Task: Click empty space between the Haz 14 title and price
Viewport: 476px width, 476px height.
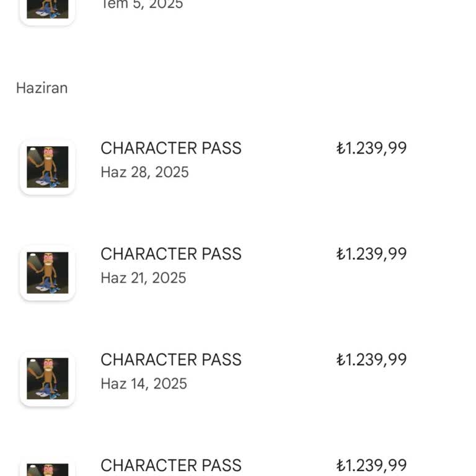Action: 288,361
